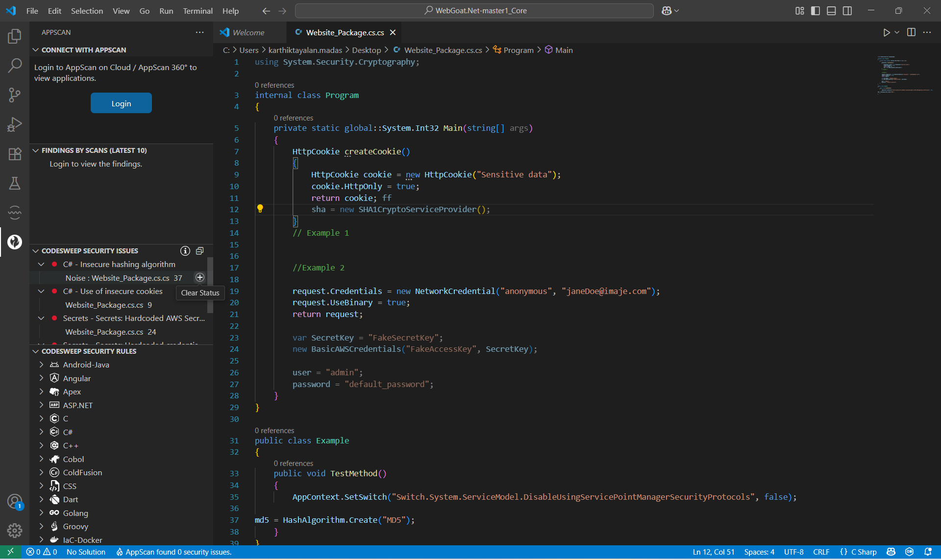Open the Extensions view
Viewport: 941px width, 560px height.
point(15,154)
